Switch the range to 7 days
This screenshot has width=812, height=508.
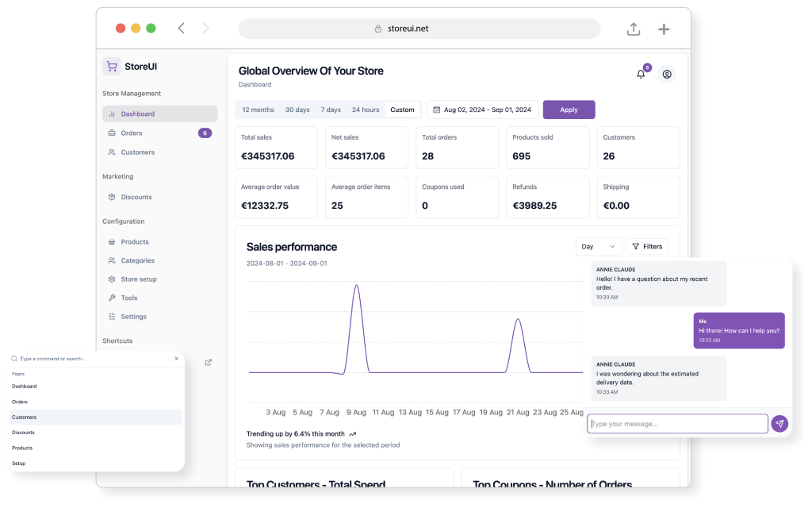pyautogui.click(x=331, y=110)
